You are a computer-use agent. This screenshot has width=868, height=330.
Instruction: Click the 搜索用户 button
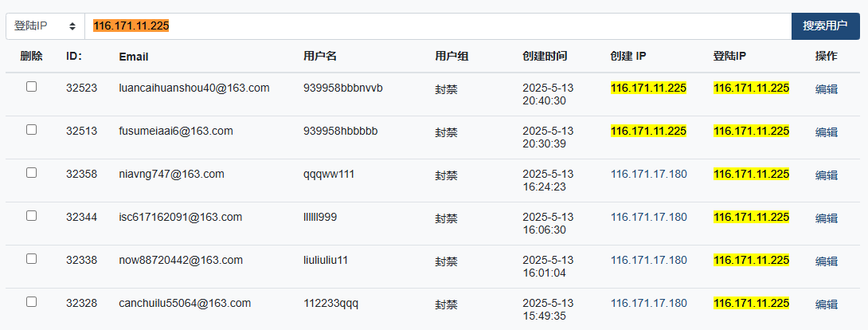(x=825, y=26)
